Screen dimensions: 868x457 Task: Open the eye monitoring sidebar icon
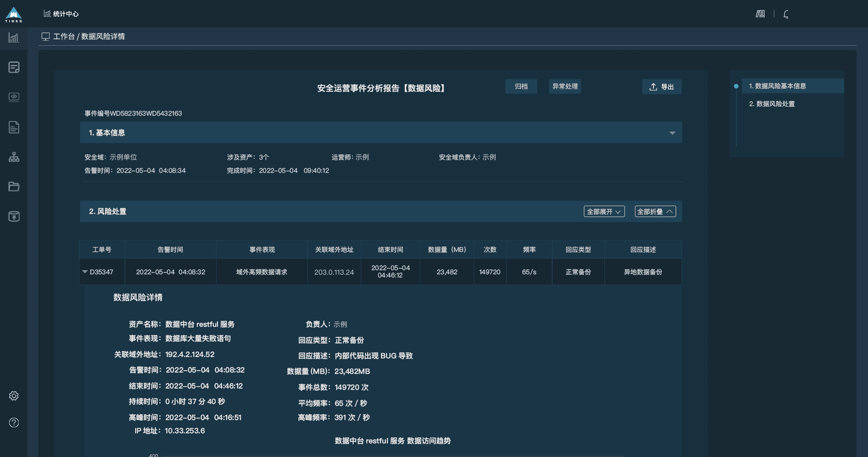tap(14, 97)
